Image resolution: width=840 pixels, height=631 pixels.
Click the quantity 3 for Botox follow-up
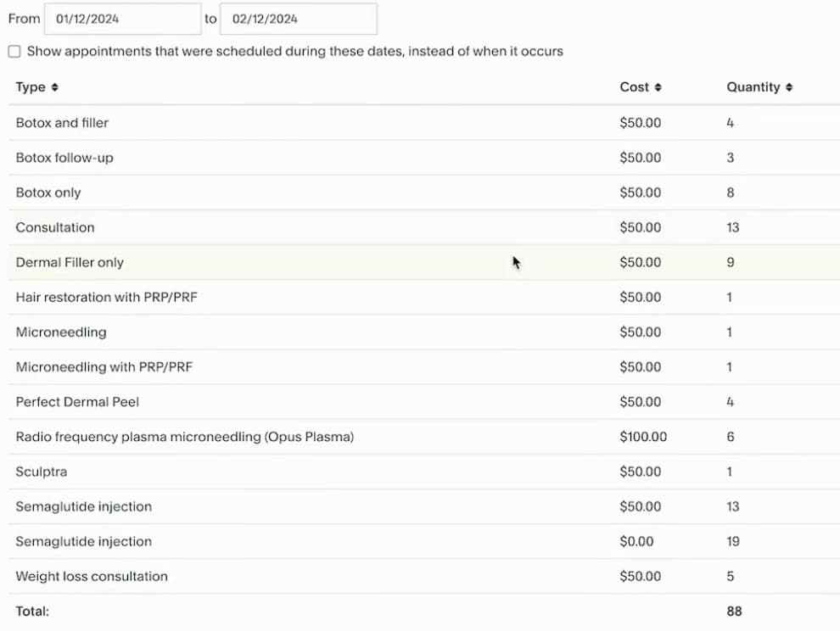pos(731,158)
